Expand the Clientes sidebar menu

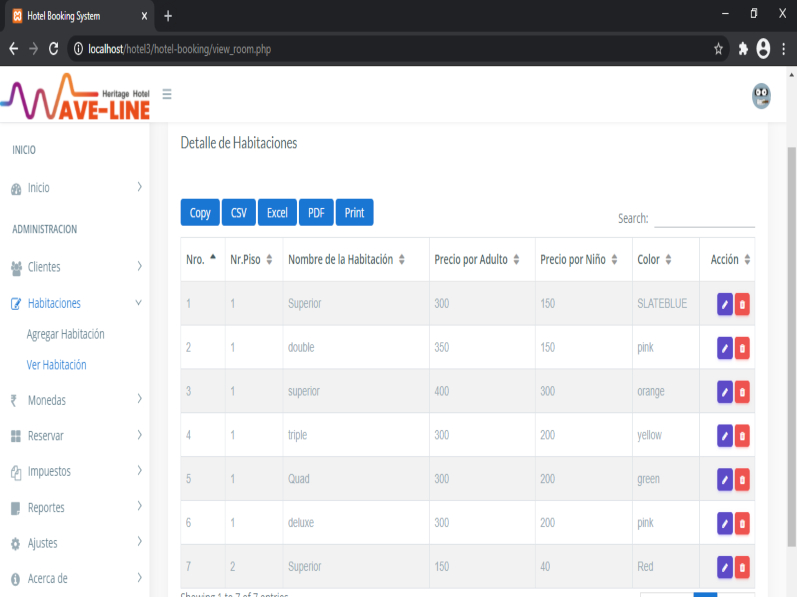(76, 267)
